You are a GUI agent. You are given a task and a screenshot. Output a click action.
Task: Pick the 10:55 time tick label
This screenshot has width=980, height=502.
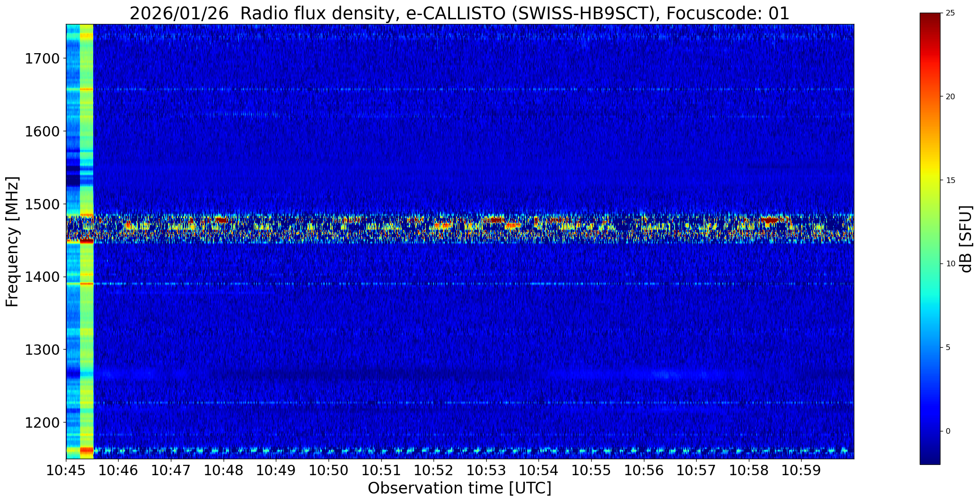coord(591,470)
